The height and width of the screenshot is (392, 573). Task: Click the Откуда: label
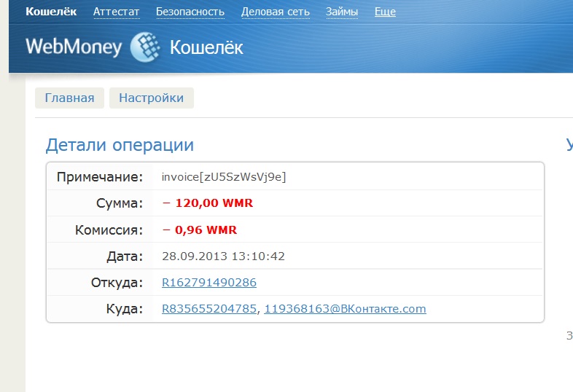tap(117, 283)
